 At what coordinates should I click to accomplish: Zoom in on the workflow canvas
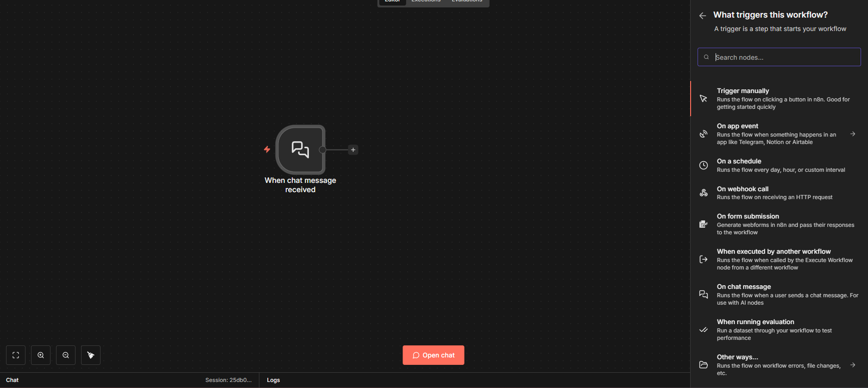click(x=41, y=355)
